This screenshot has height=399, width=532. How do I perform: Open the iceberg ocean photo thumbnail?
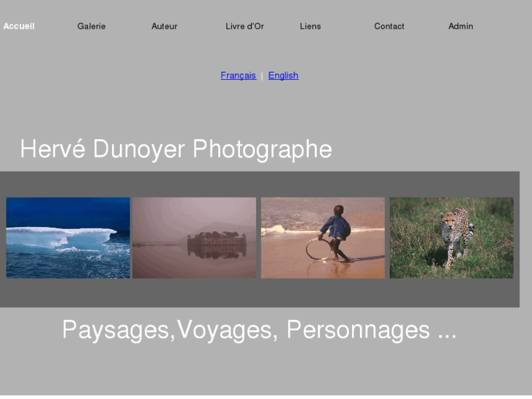tap(68, 238)
